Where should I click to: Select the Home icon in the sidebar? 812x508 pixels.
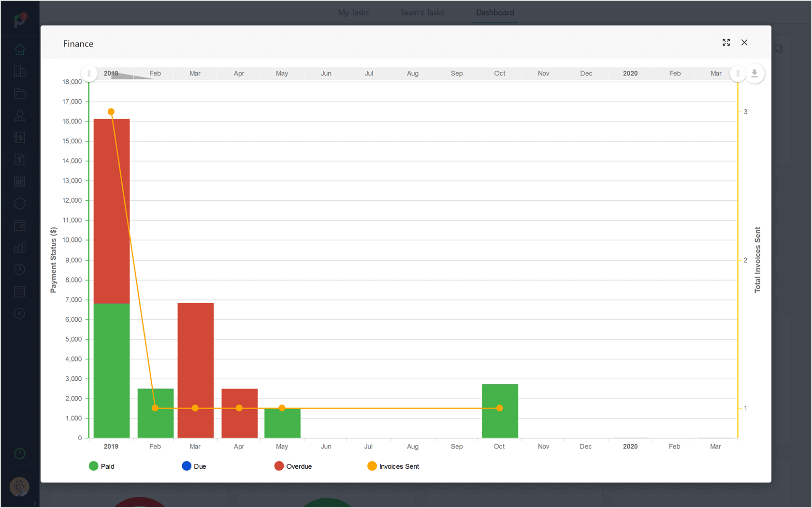(x=19, y=49)
